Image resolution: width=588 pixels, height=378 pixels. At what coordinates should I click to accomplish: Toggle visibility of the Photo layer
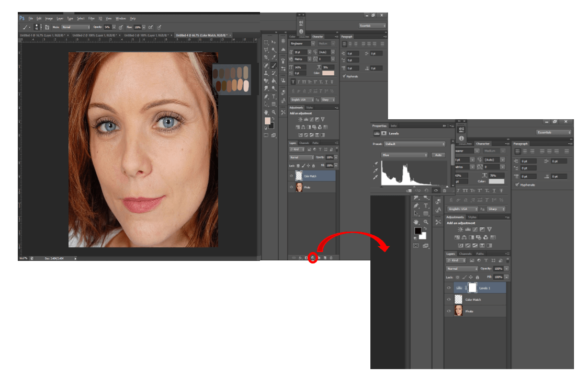pos(291,186)
